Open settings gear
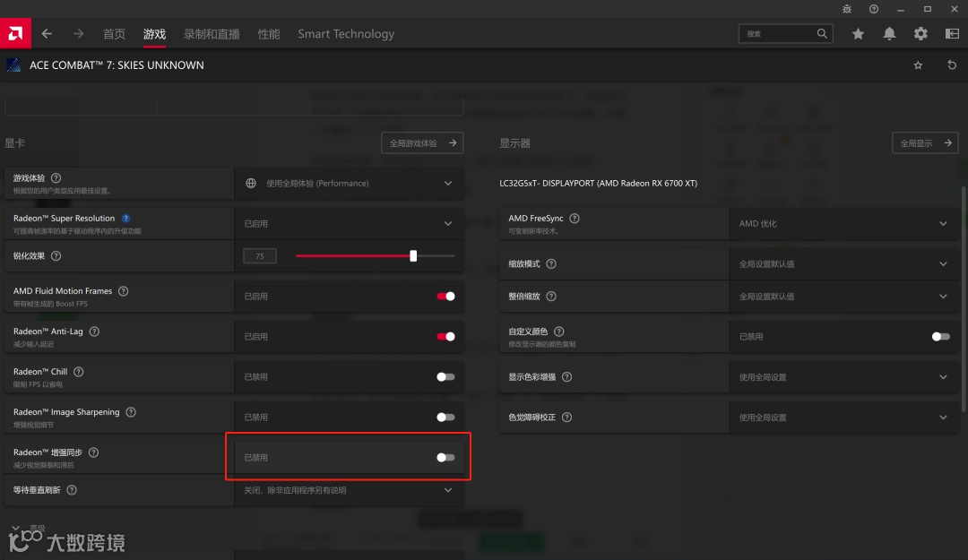 [x=920, y=34]
